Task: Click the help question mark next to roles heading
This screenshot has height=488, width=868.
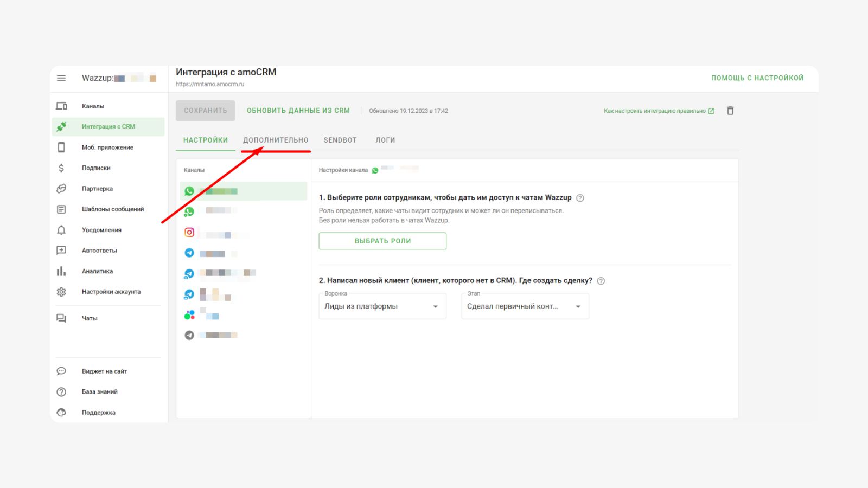Action: tap(580, 198)
